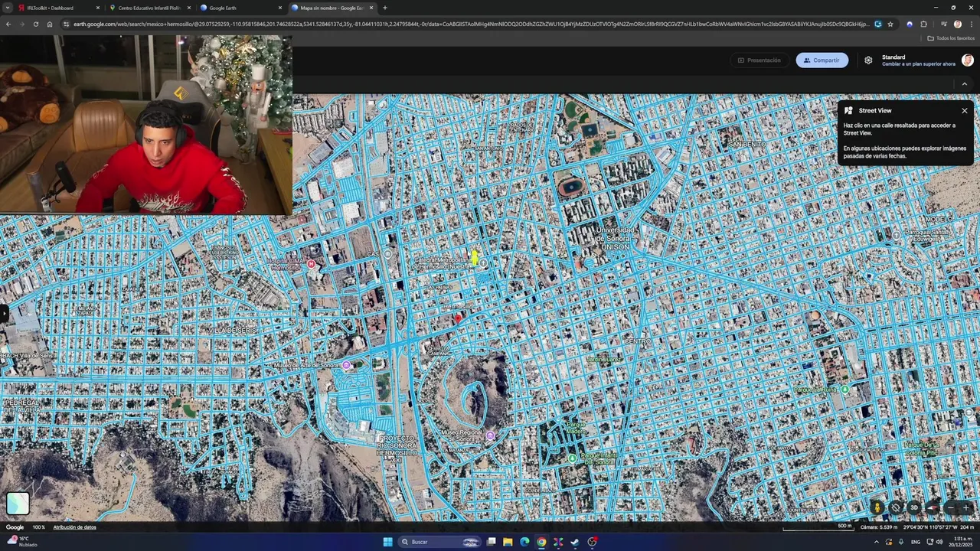
Task: Expand the left side panel arrow
Action: coord(3,312)
